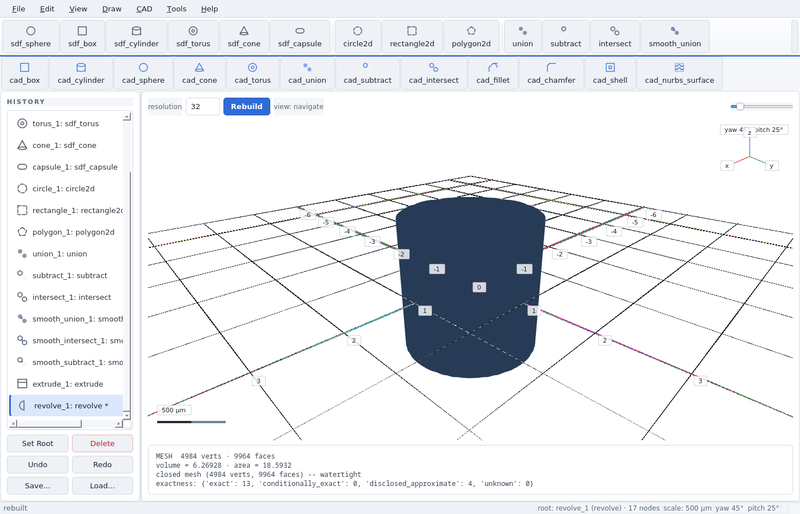Screen dimensions: 800x514
Task: Select smooth_union_1 history entry
Action: [x=66, y=319]
